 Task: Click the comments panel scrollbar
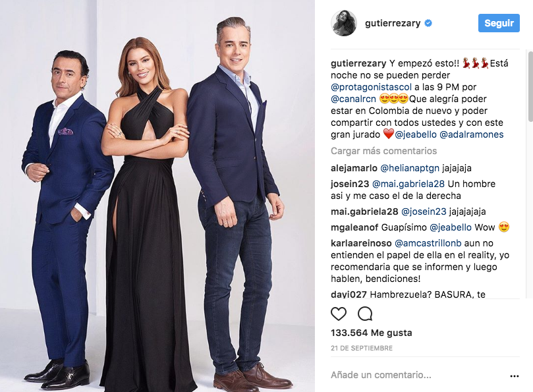[530, 87]
